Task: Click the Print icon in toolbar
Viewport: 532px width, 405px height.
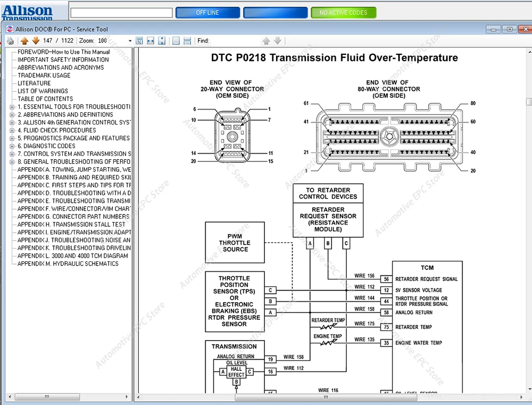Action: pos(10,40)
